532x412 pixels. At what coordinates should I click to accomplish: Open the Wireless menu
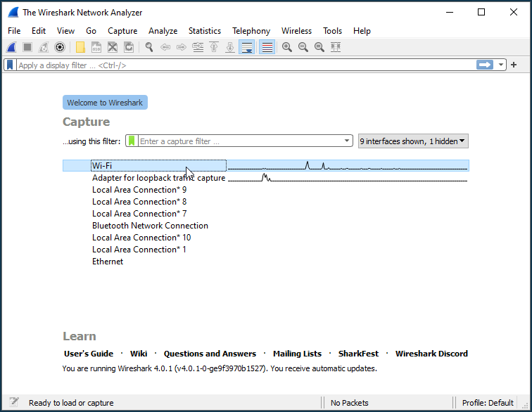tap(296, 31)
